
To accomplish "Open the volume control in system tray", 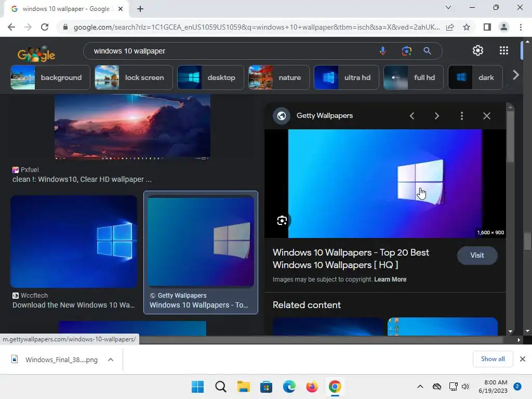I will click(x=465, y=387).
